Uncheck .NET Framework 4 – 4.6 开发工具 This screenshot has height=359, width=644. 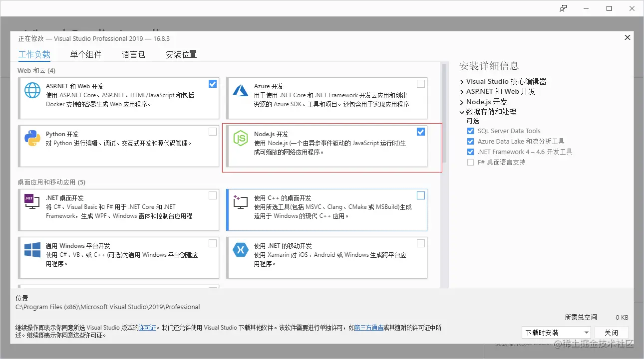[470, 152]
